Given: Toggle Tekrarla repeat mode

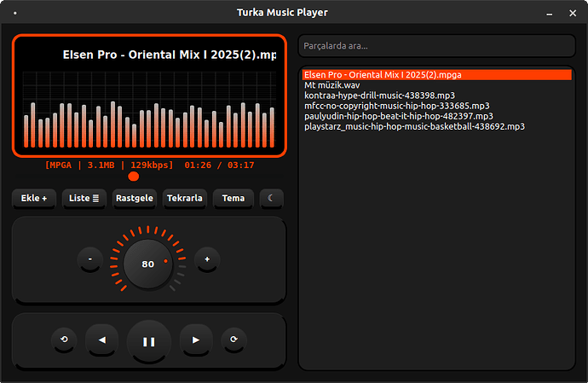Looking at the screenshot, I should pyautogui.click(x=184, y=198).
